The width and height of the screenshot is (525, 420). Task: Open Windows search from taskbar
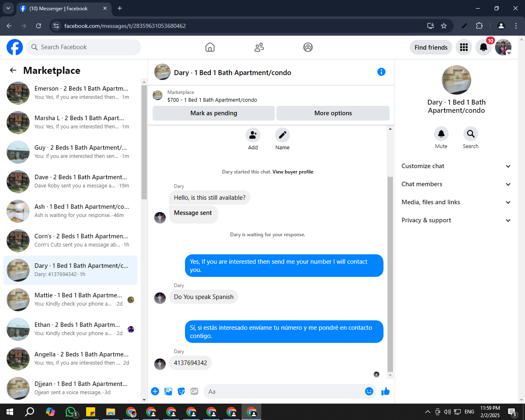pos(30,411)
